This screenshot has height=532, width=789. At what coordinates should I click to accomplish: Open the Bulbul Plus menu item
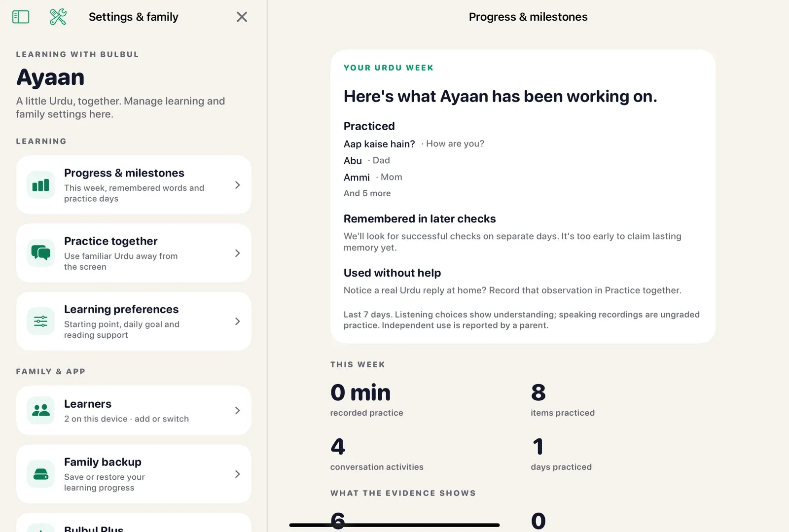coord(134,523)
